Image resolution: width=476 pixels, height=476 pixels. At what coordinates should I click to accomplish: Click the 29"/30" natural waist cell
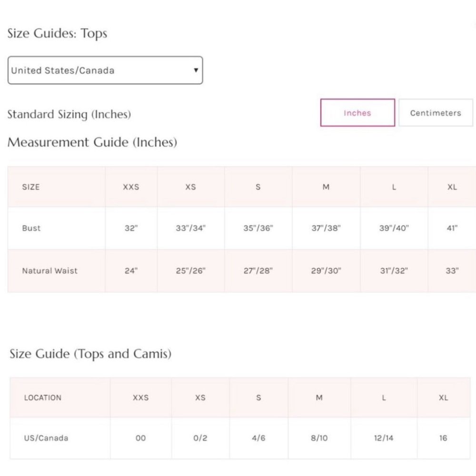[326, 271]
